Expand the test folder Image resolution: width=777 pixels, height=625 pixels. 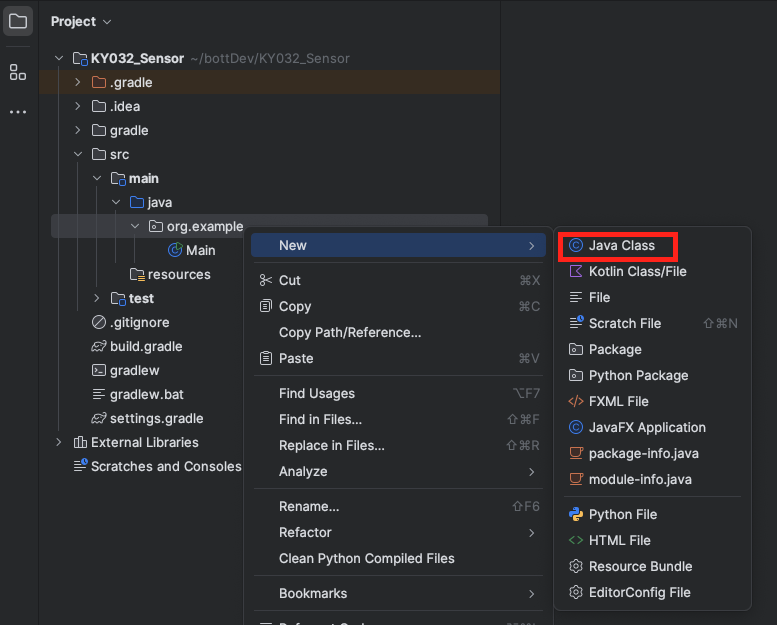point(97,298)
